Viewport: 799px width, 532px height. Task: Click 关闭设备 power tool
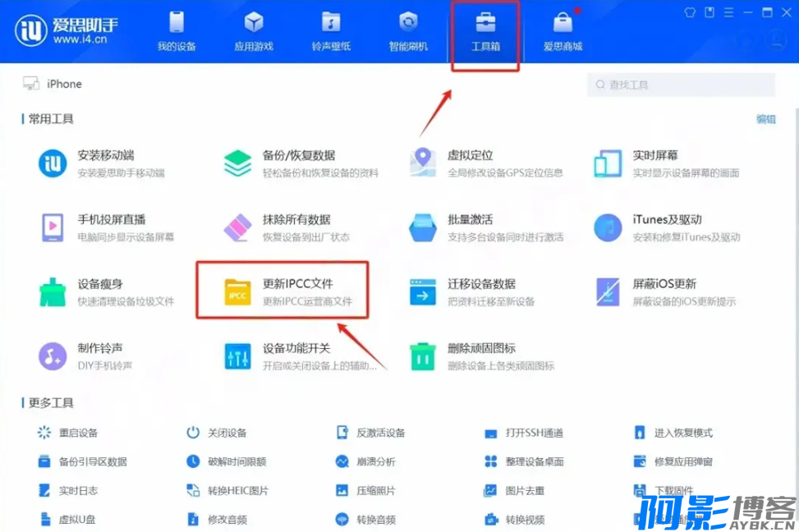click(x=216, y=433)
